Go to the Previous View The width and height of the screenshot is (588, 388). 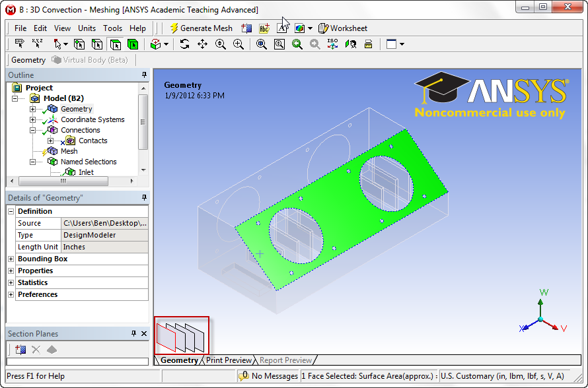pyautogui.click(x=297, y=44)
